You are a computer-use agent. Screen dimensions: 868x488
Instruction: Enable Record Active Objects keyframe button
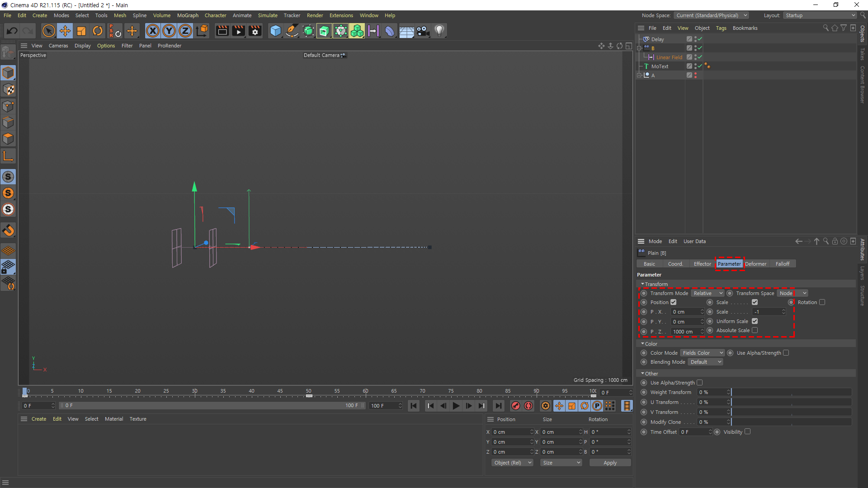point(515,406)
